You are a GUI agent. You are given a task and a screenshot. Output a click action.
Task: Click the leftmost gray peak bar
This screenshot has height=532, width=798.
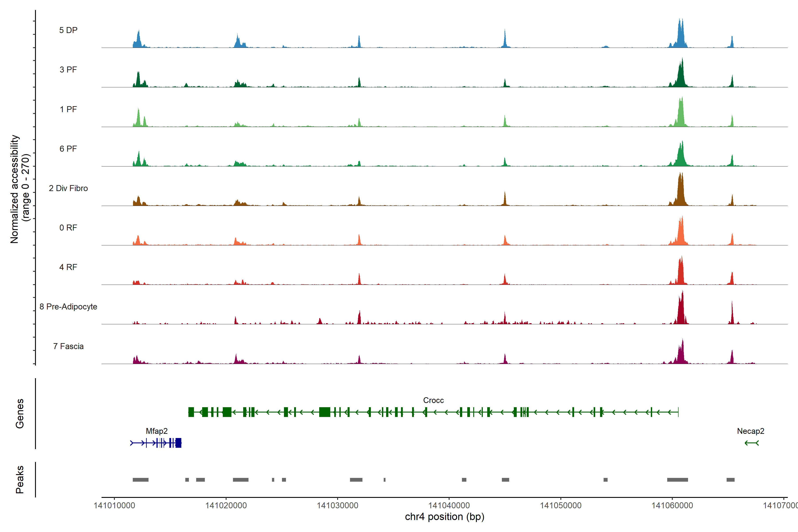(141, 480)
